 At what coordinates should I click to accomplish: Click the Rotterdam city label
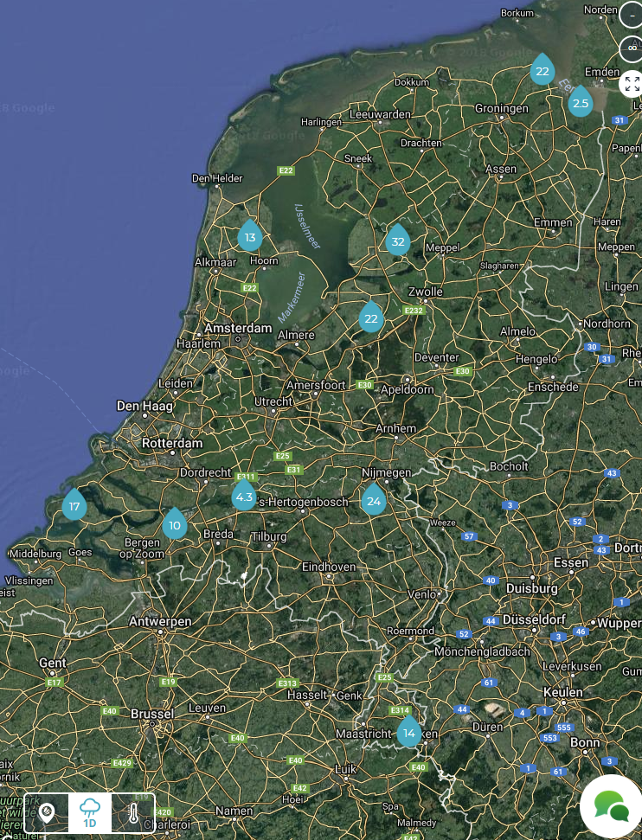pos(174,443)
